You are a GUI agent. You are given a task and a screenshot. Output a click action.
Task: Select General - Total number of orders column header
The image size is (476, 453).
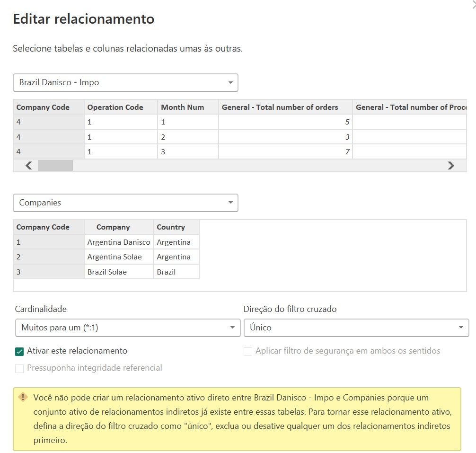[x=285, y=107]
